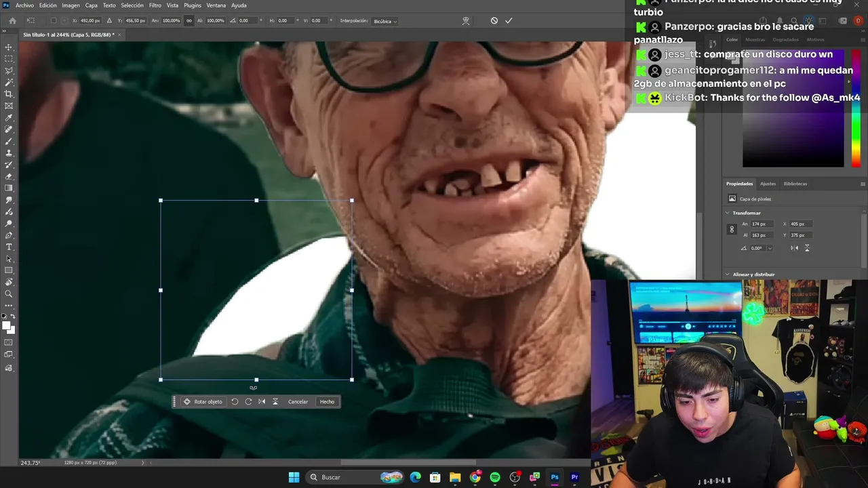This screenshot has width=868, height=488.
Task: Open the Interpolación Bicúbica dropdown
Action: [384, 21]
